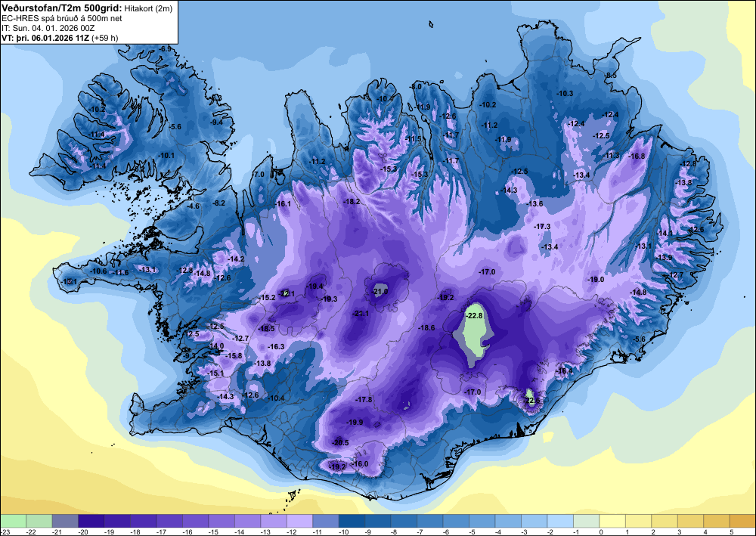Click the -18.2 temperature value
Screen dimensions: 756x536
pos(352,202)
